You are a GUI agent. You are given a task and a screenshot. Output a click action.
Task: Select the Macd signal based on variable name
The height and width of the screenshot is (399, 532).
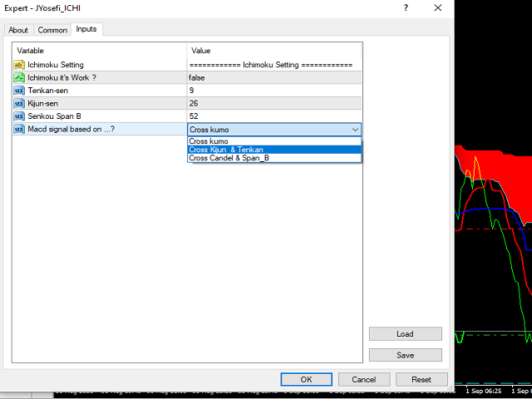tap(71, 130)
